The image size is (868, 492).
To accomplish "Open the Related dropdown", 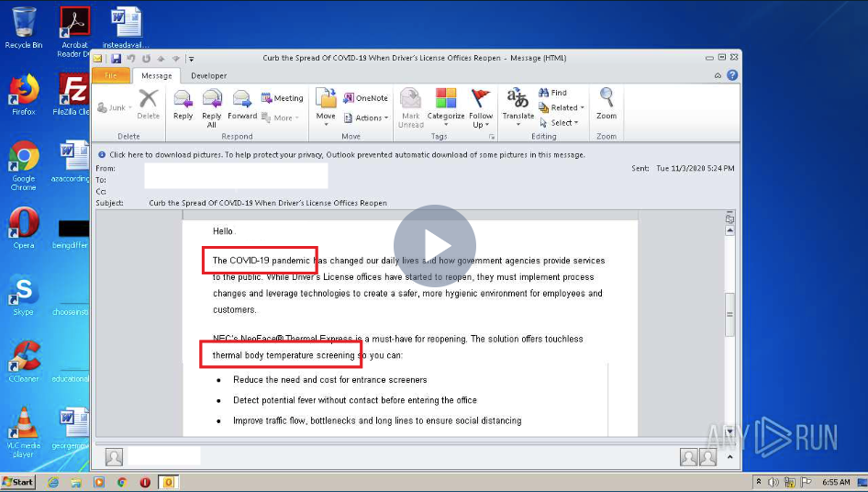I will (x=562, y=107).
